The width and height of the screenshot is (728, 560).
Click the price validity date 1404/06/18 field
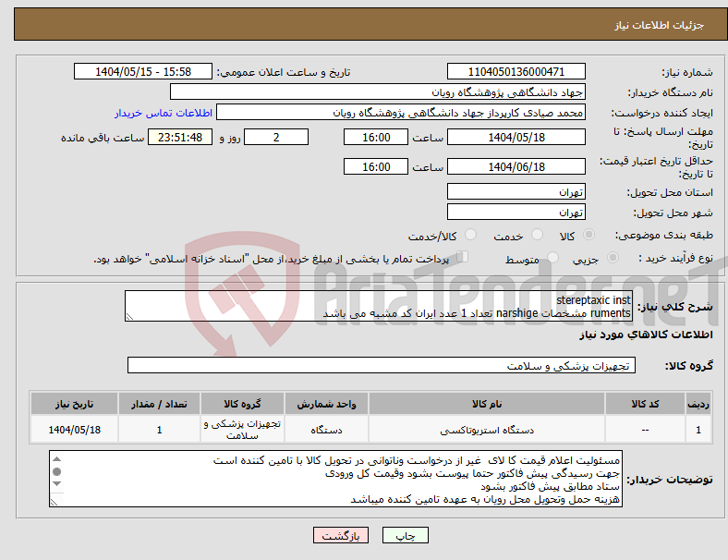pyautogui.click(x=516, y=166)
